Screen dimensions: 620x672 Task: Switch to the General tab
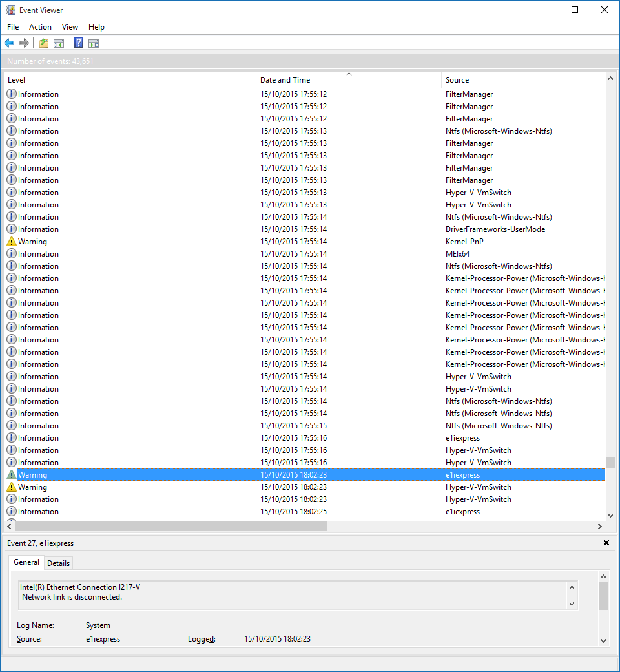[26, 562]
